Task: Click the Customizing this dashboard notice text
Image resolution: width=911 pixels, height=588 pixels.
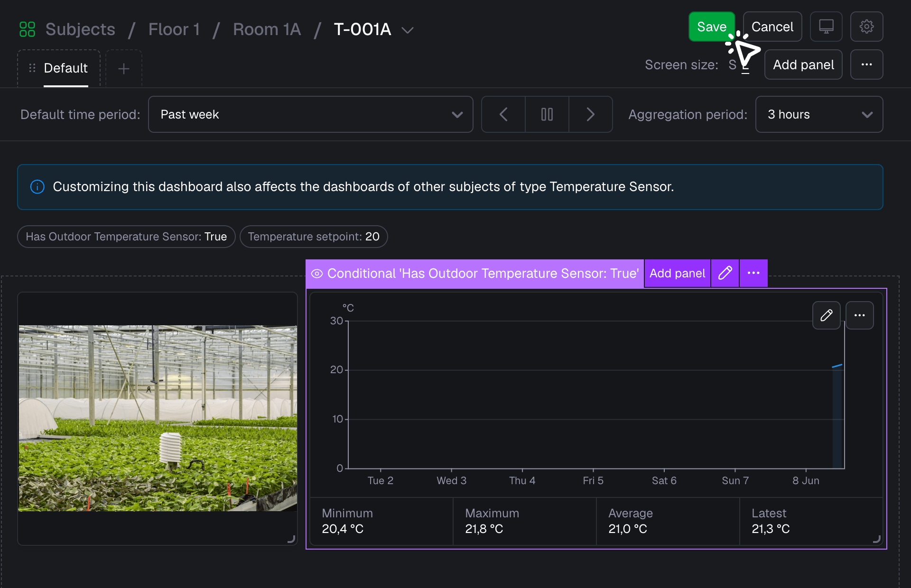Action: (x=363, y=187)
